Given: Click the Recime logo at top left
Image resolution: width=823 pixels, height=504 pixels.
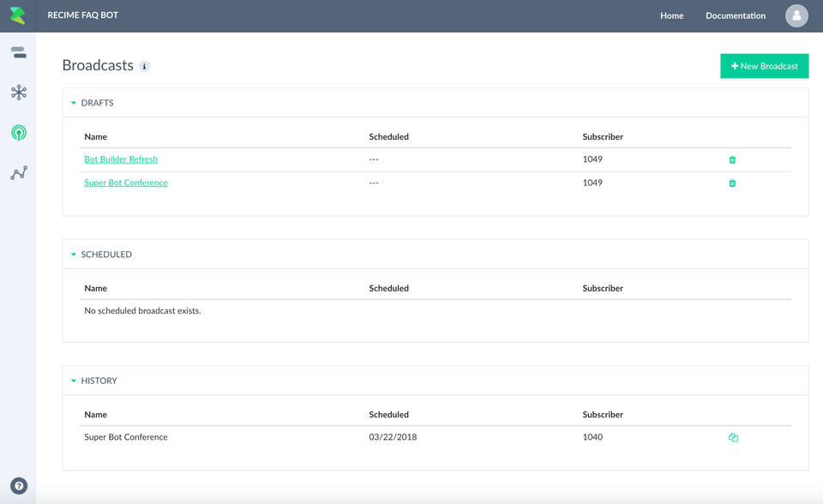Looking at the screenshot, I should pos(18,15).
